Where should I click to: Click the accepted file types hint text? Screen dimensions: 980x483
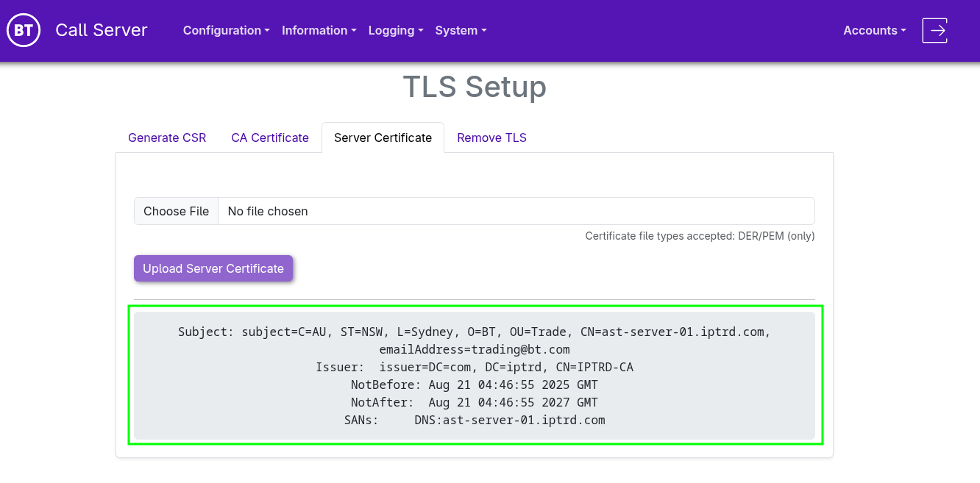coord(700,236)
